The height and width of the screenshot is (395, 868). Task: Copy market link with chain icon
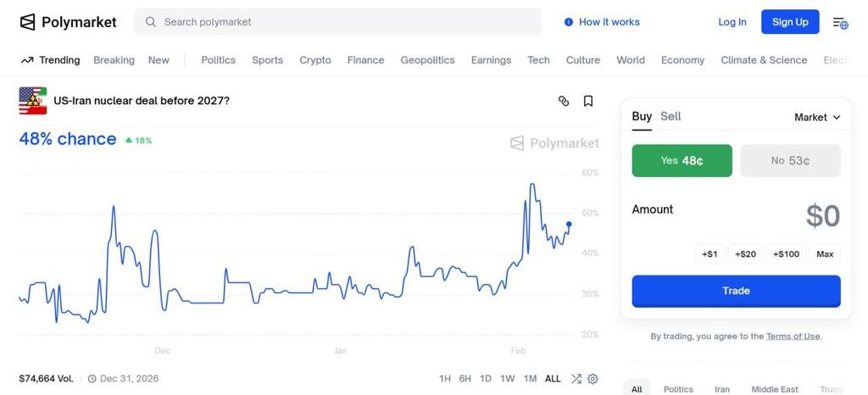(x=564, y=101)
